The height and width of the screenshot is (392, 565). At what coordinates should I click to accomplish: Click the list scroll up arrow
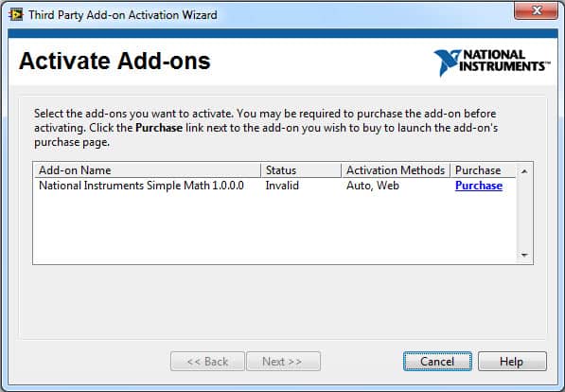click(x=524, y=171)
